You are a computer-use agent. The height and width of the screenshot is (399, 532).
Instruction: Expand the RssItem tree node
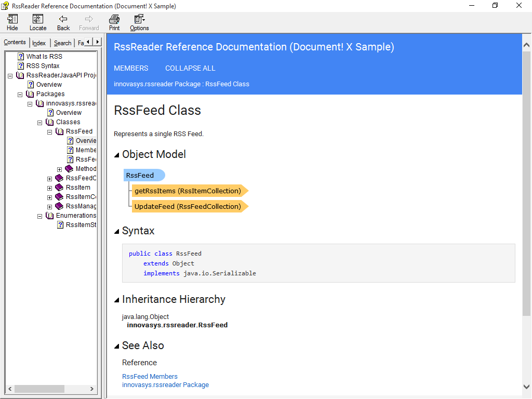point(49,188)
